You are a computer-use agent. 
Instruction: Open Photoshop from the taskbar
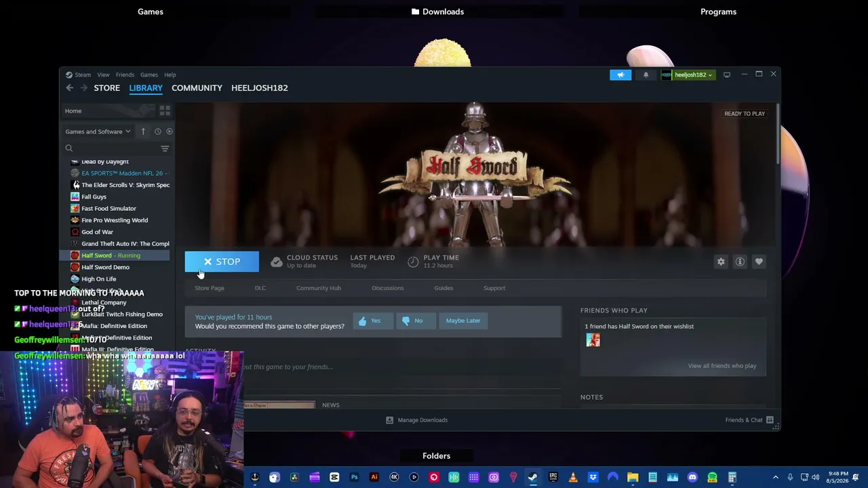(x=354, y=477)
